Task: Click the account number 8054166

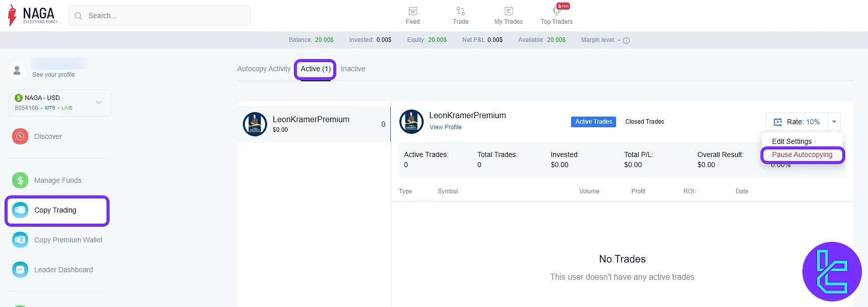Action: [x=26, y=108]
